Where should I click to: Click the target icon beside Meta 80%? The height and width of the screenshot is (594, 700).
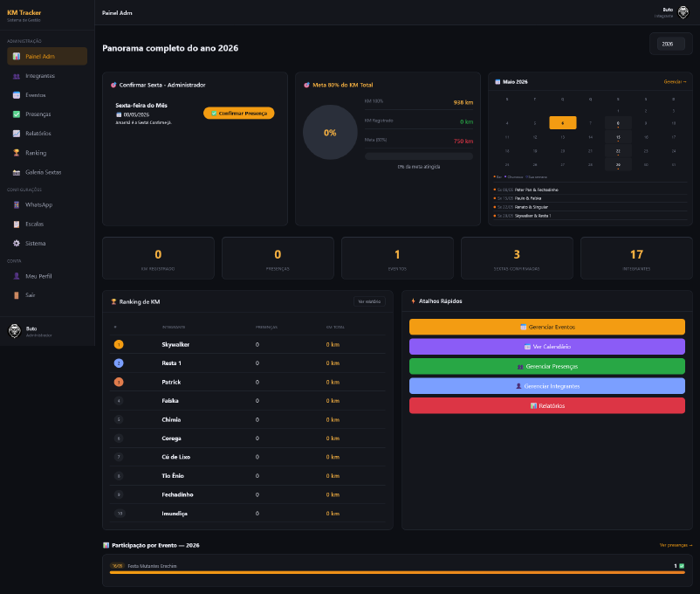[x=306, y=85]
